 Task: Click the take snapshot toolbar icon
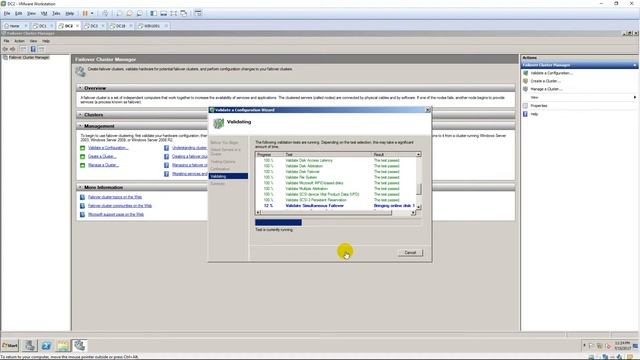[119, 13]
